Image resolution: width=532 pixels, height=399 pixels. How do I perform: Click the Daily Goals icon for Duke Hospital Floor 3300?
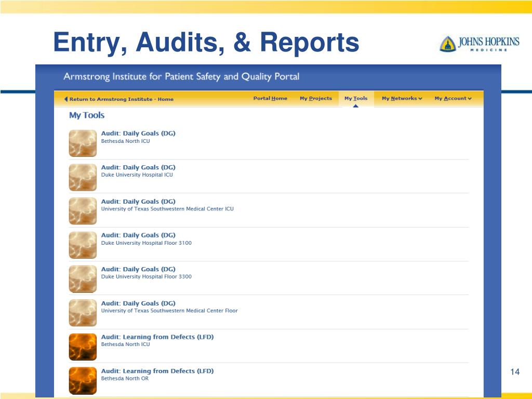point(83,279)
